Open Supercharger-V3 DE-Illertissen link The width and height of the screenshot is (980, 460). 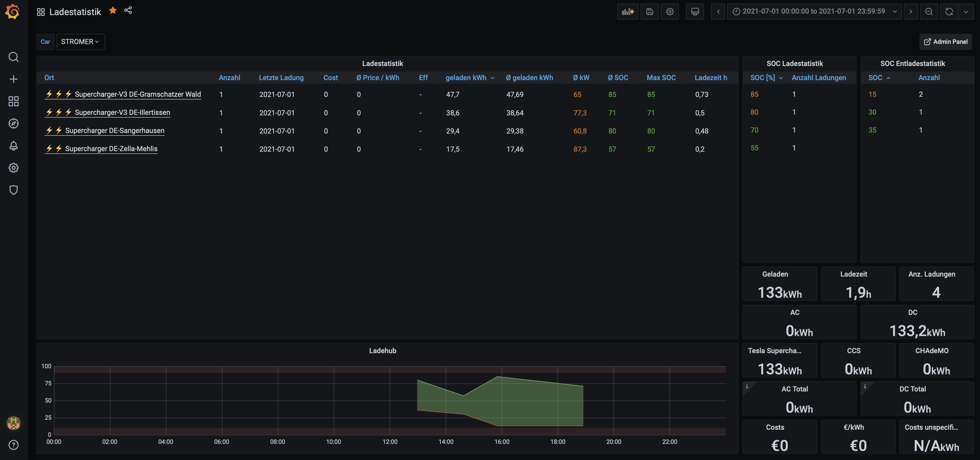click(x=122, y=113)
